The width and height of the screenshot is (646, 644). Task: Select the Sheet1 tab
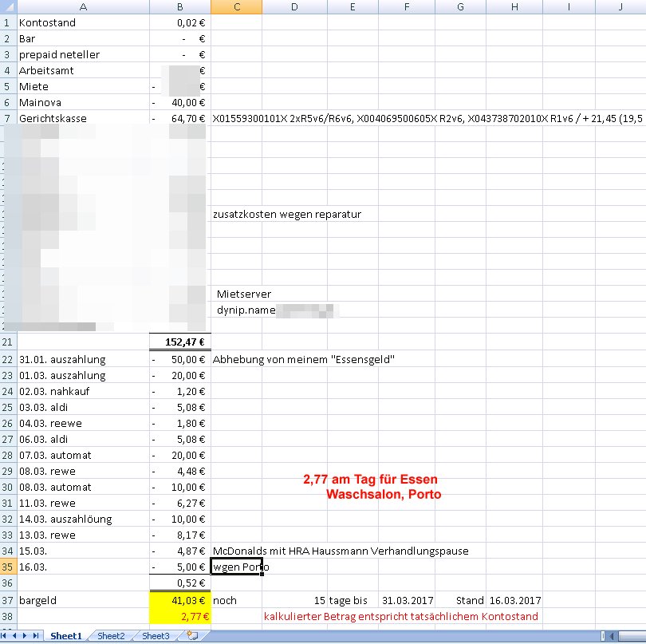click(66, 636)
